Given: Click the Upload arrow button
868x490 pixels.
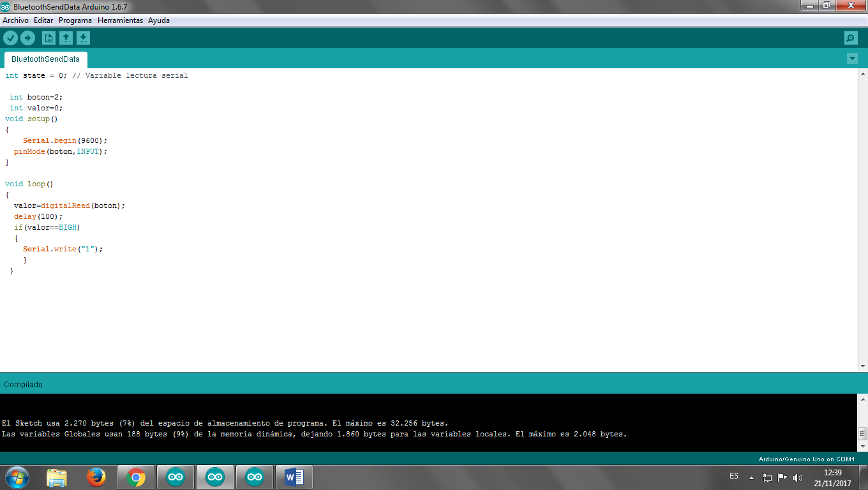Looking at the screenshot, I should (x=27, y=38).
